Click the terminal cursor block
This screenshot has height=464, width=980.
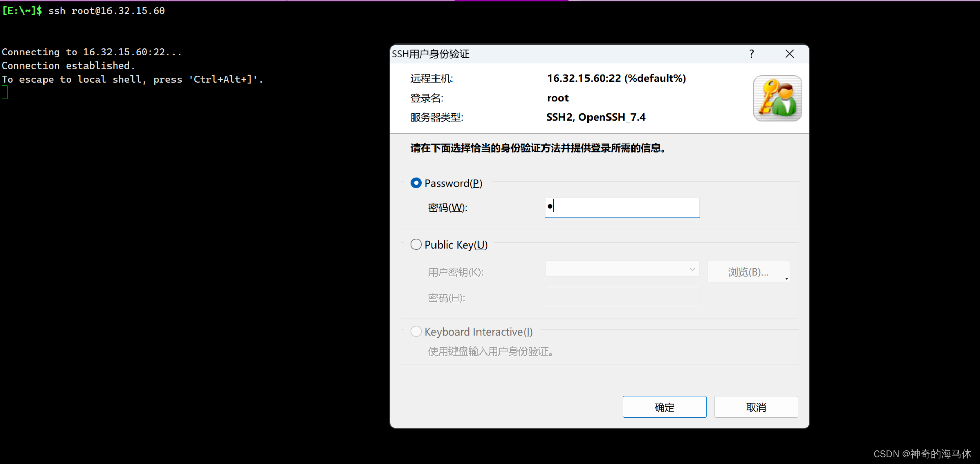[x=5, y=93]
